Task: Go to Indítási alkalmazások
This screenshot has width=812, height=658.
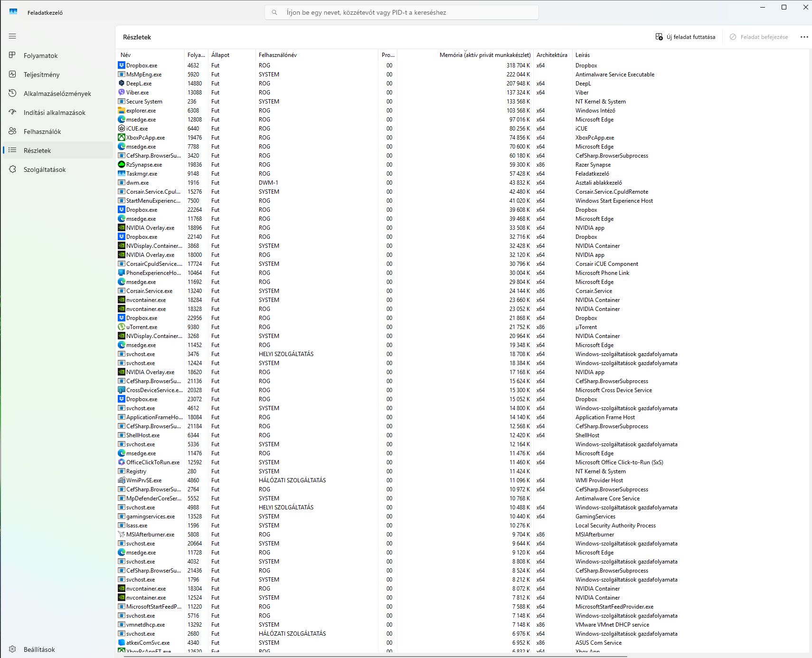Action: (x=57, y=113)
